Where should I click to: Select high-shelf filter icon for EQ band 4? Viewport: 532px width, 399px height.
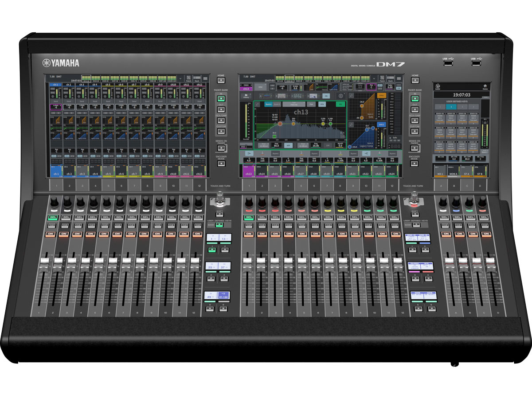click(366, 153)
